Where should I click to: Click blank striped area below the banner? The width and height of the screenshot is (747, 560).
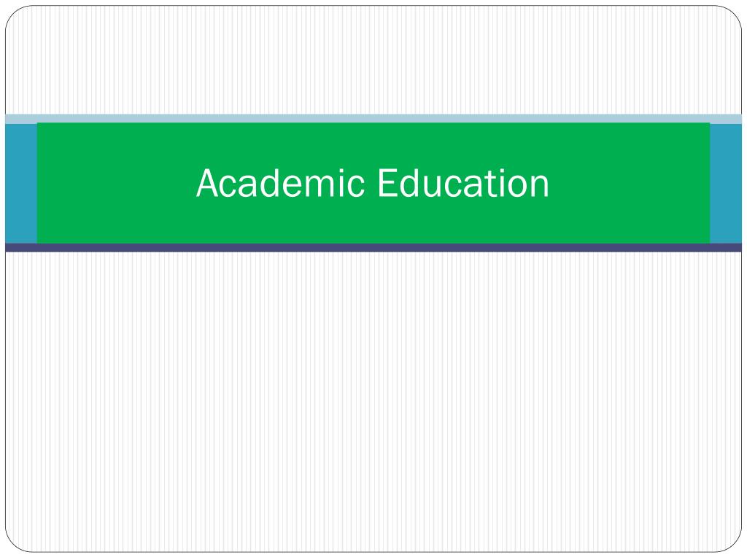[373, 402]
